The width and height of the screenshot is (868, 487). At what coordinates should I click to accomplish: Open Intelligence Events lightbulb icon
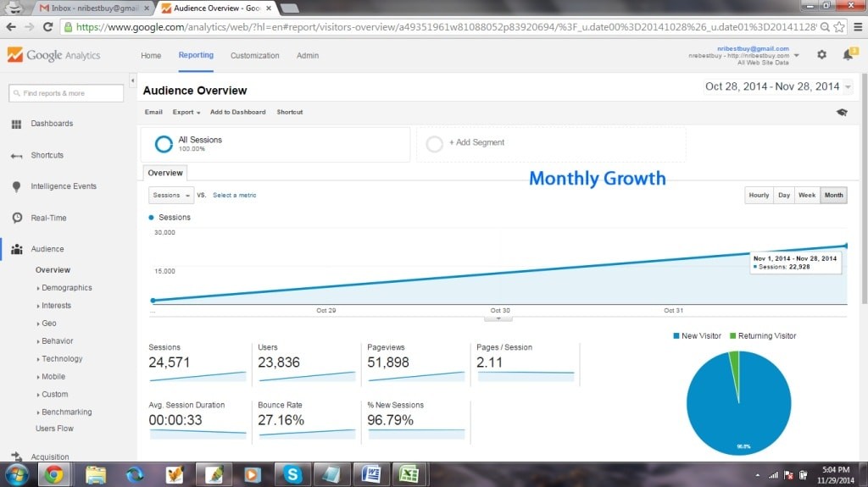[16, 186]
